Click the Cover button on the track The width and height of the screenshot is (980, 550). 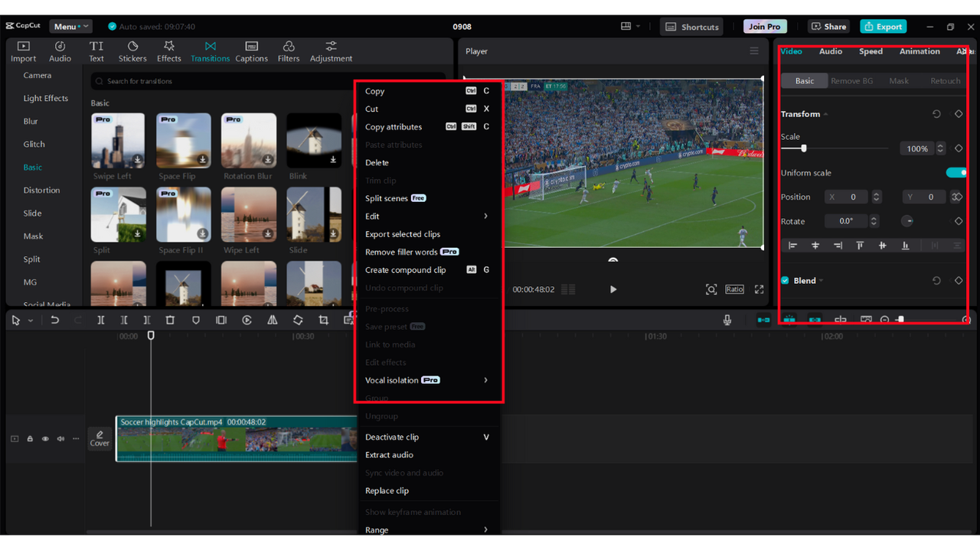click(x=100, y=438)
